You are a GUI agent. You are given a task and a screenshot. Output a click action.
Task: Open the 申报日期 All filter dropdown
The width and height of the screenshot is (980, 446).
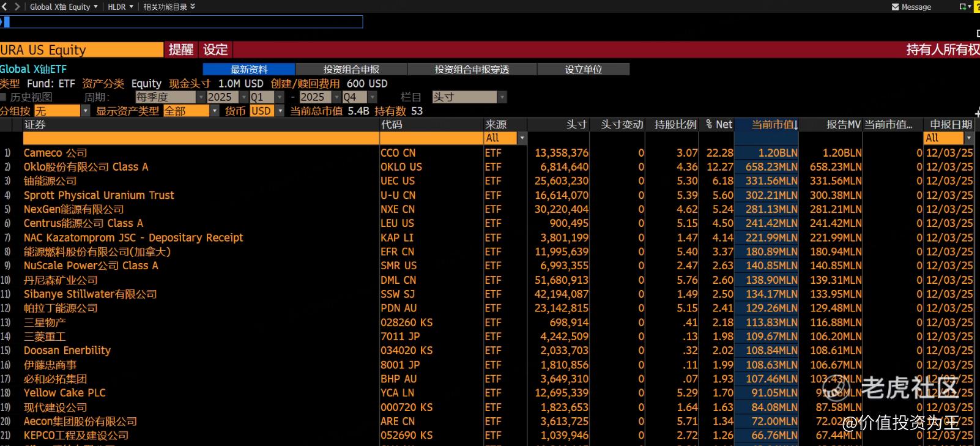(x=968, y=138)
